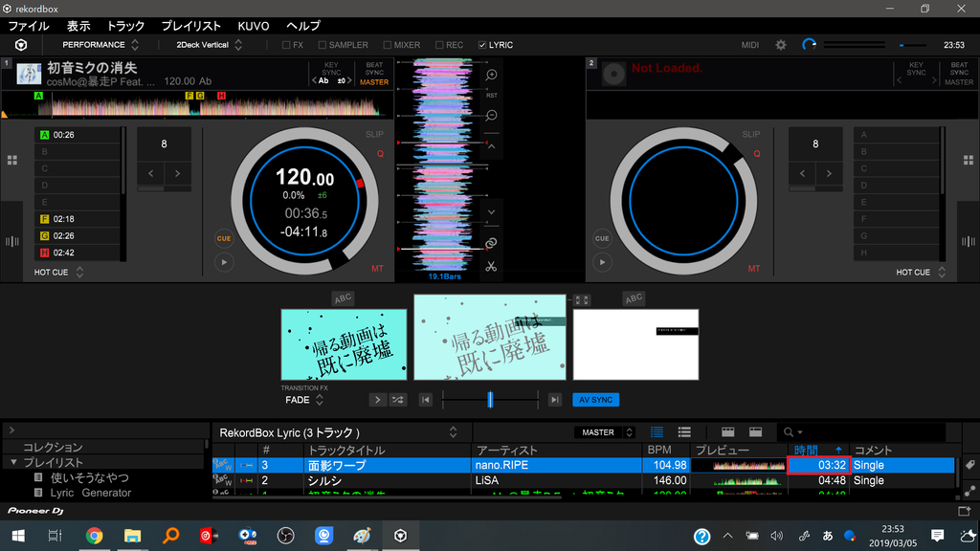Open the PERFORMANCE mode dropdown
The height and width of the screenshot is (551, 980).
click(x=100, y=45)
